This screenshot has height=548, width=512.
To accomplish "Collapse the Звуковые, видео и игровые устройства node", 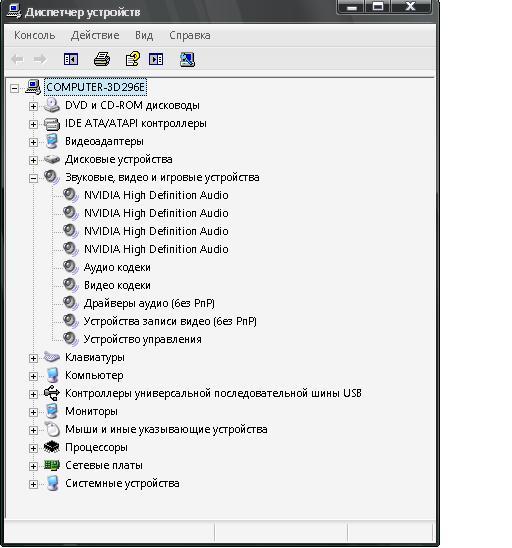I will (x=33, y=179).
